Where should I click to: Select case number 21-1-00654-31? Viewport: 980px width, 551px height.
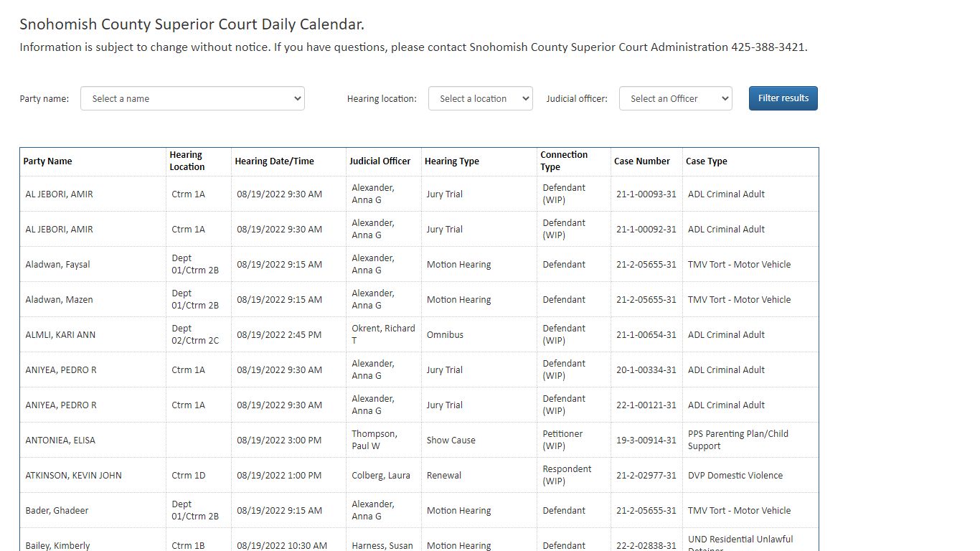pos(646,335)
